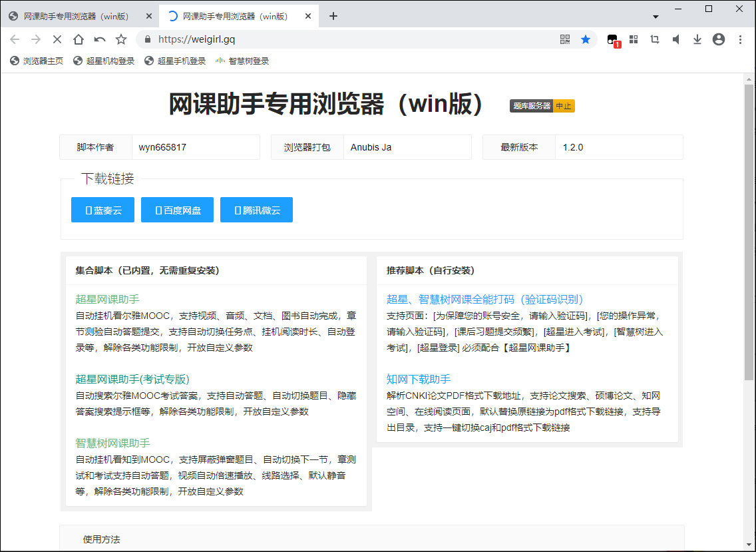
Task: Click the wyn665817 author field
Action: pos(196,147)
